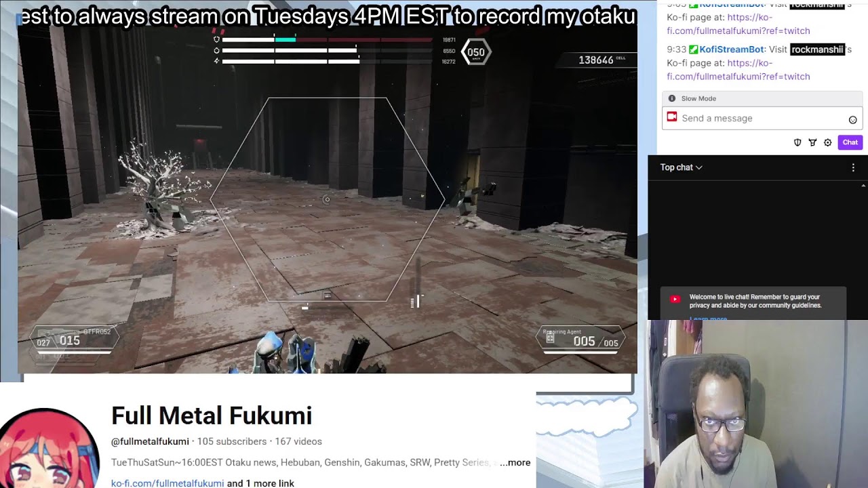The image size is (868, 488).
Task: Click the Full Metal Fukumi channel name
Action: (x=212, y=415)
